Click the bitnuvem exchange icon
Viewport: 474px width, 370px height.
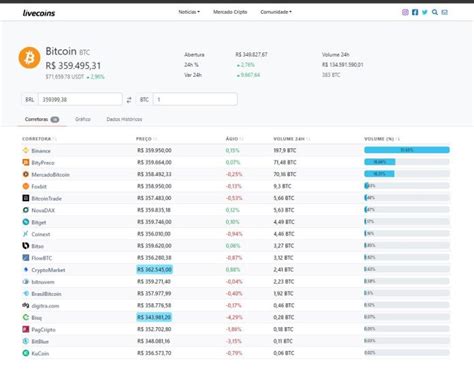tap(26, 281)
